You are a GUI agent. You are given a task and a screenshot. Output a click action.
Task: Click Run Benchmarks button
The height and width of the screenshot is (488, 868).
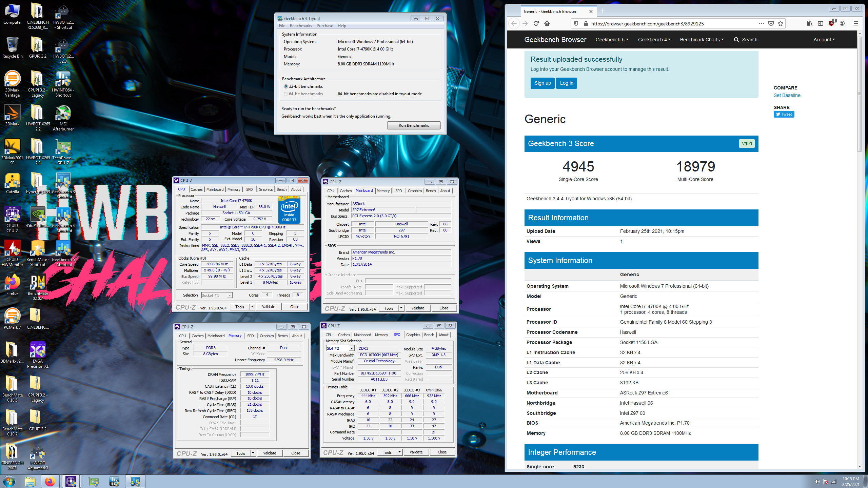click(x=414, y=125)
